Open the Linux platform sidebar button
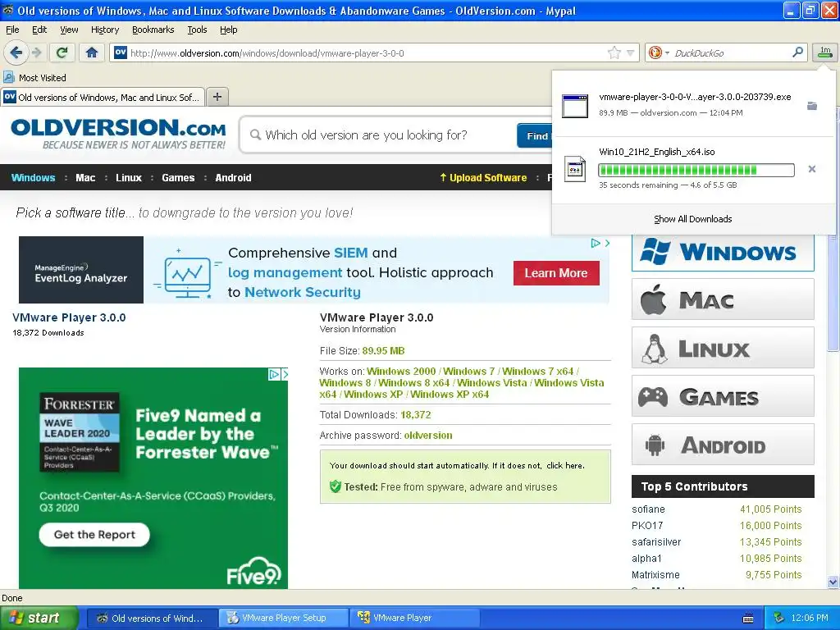The height and width of the screenshot is (630, 840). pos(723,348)
